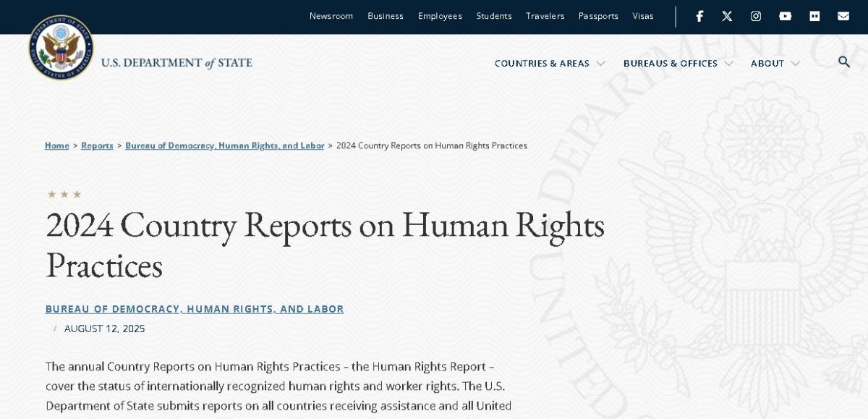Select Passports in the top navigation
This screenshot has width=868, height=419.
coord(598,16)
